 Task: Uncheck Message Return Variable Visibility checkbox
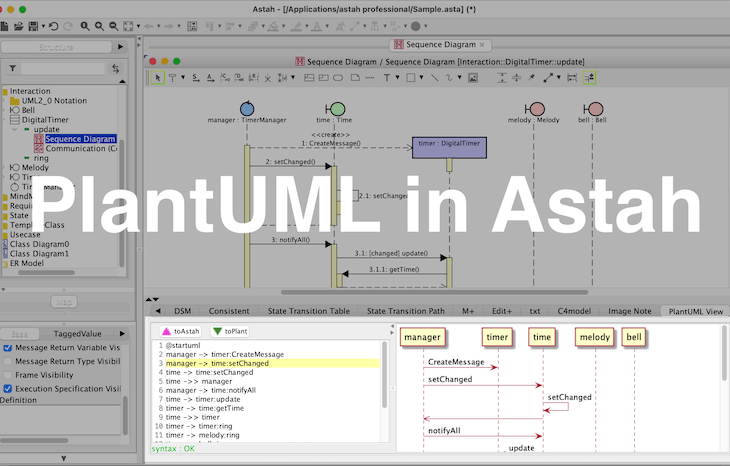(8, 348)
